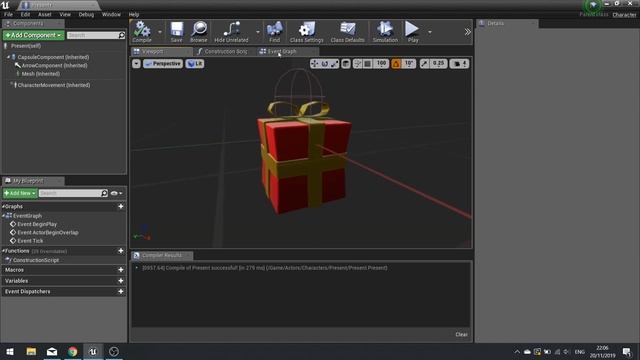
Task: Switch to the Construction Script tab
Action: point(226,51)
